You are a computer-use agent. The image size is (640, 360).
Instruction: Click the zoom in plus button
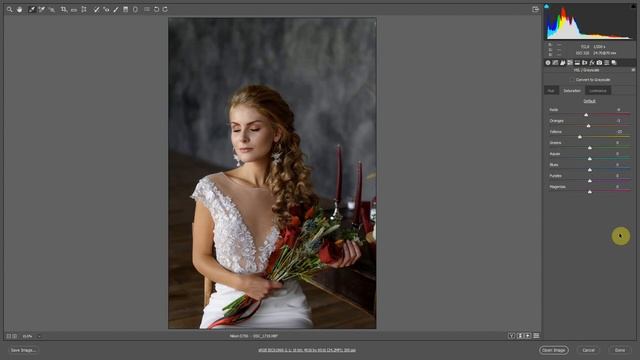point(15,336)
